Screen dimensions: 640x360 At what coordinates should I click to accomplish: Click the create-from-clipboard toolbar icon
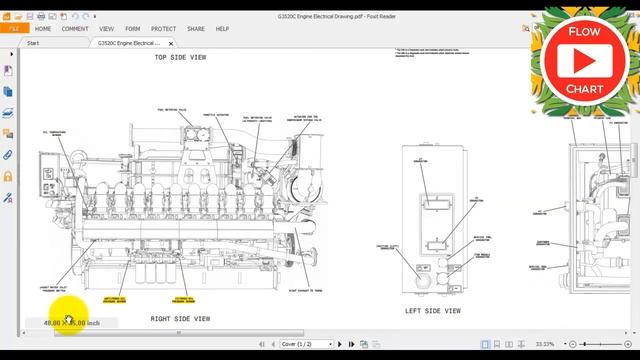[64, 17]
